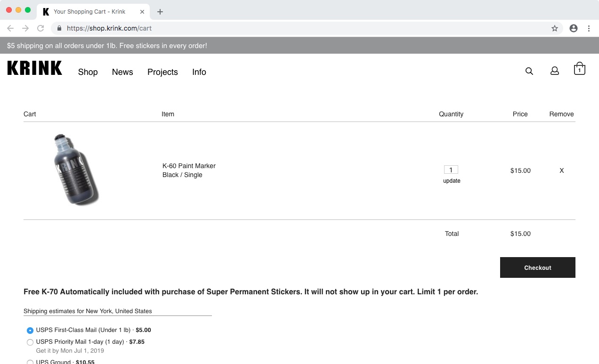Open the K-60 Paint Marker product link
Viewport: 599px width, 364px height.
[189, 166]
